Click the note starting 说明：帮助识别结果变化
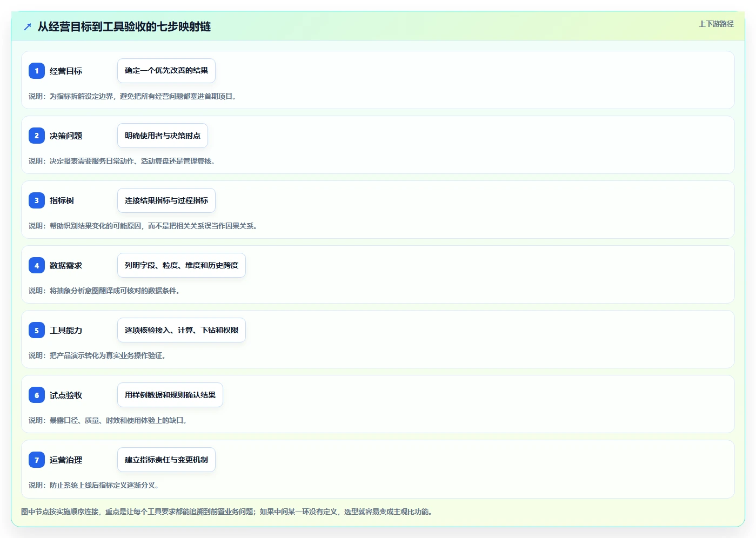 [x=143, y=226]
